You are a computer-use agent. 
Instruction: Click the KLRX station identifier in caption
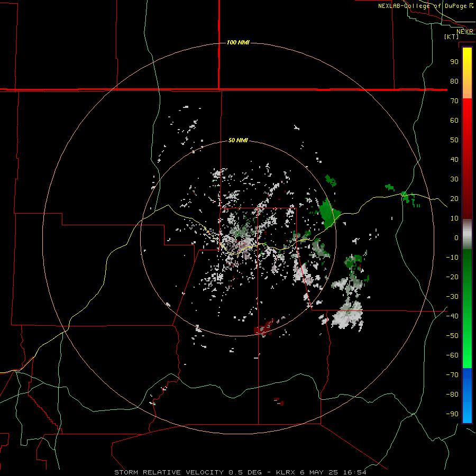(287, 472)
